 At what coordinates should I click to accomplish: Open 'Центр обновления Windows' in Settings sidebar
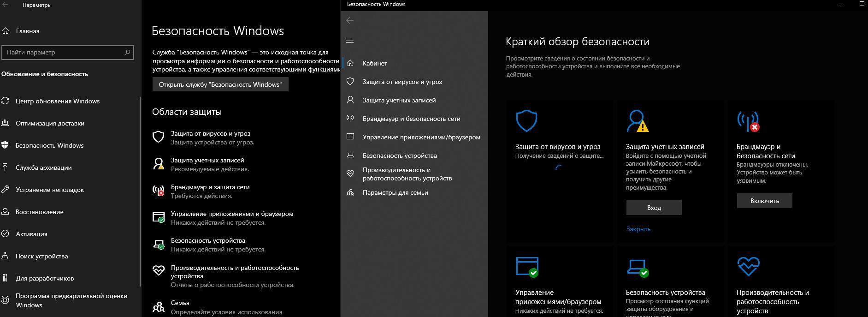pyautogui.click(x=58, y=101)
